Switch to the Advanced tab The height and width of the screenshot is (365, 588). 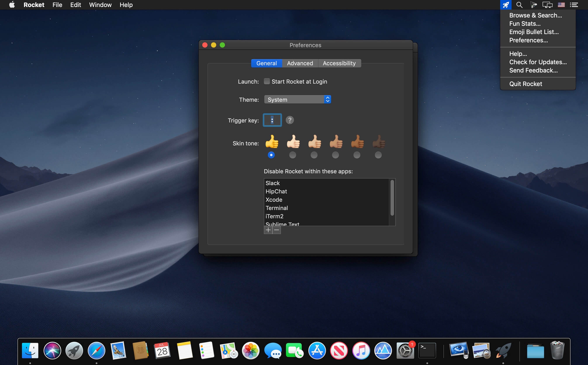tap(300, 63)
